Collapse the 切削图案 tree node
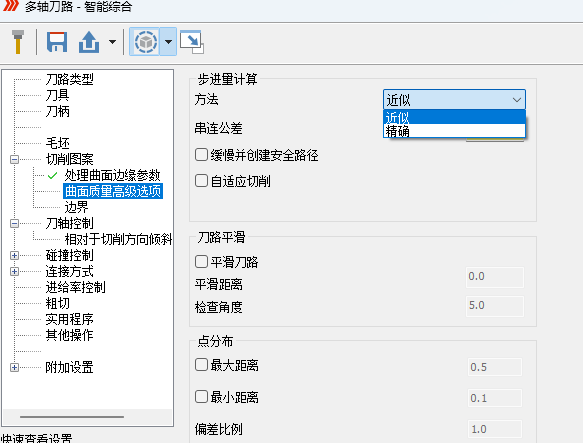Viewport: 583px width, 443px height. click(15, 160)
